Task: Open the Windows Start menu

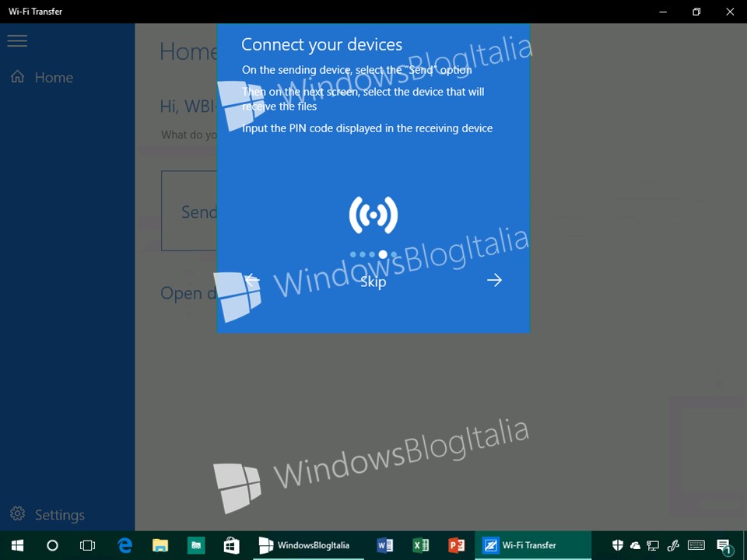Action: [x=17, y=545]
